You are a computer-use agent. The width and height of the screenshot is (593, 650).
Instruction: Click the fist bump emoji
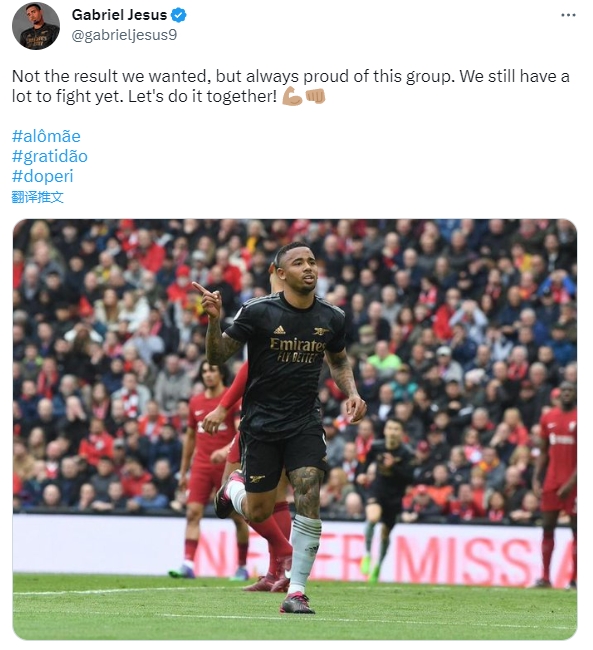point(315,97)
